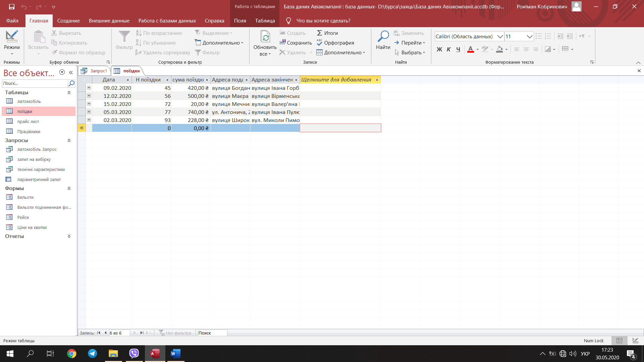
Task: Sort ascending with По возрастанию
Action: [159, 33]
